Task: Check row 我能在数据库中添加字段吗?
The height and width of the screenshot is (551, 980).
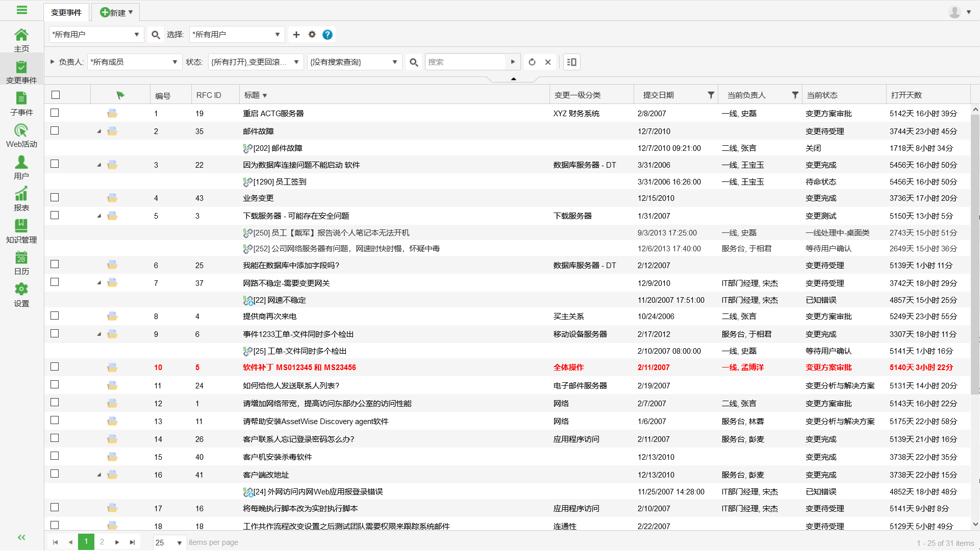Action: (x=55, y=264)
